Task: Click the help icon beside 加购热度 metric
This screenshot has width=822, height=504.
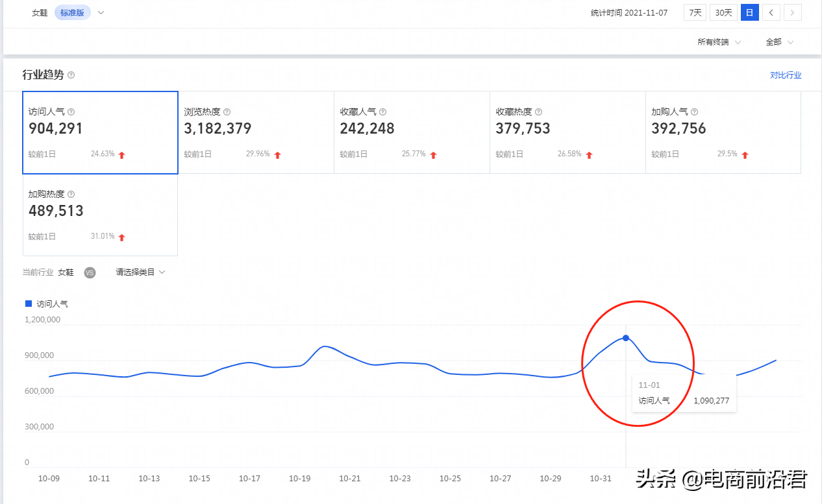Action: pos(70,193)
